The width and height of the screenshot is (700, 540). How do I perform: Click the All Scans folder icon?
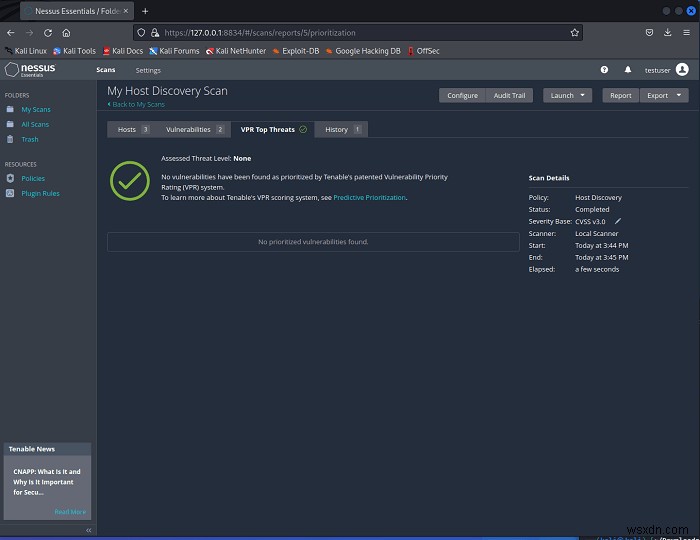tap(10, 124)
